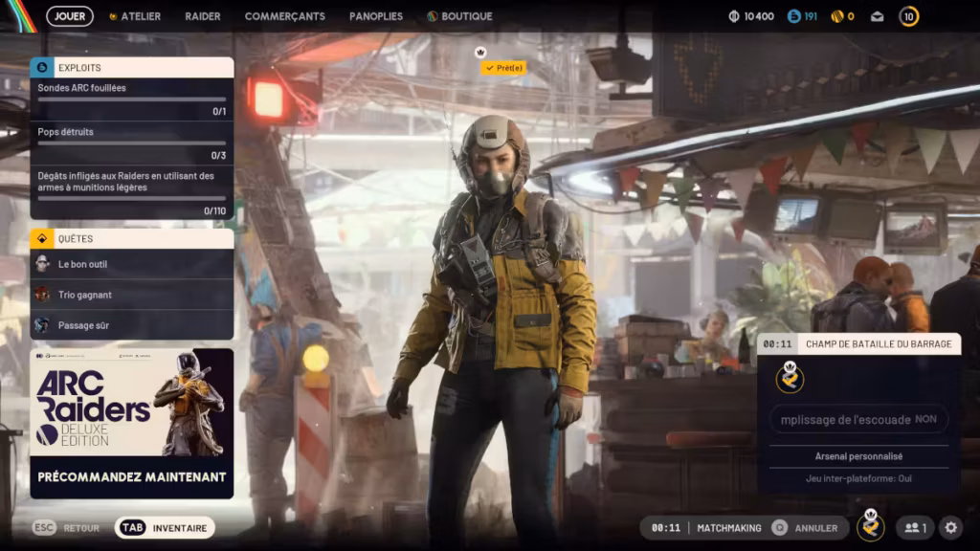Expand the Exploits panel header
980x551 pixels.
pos(132,68)
